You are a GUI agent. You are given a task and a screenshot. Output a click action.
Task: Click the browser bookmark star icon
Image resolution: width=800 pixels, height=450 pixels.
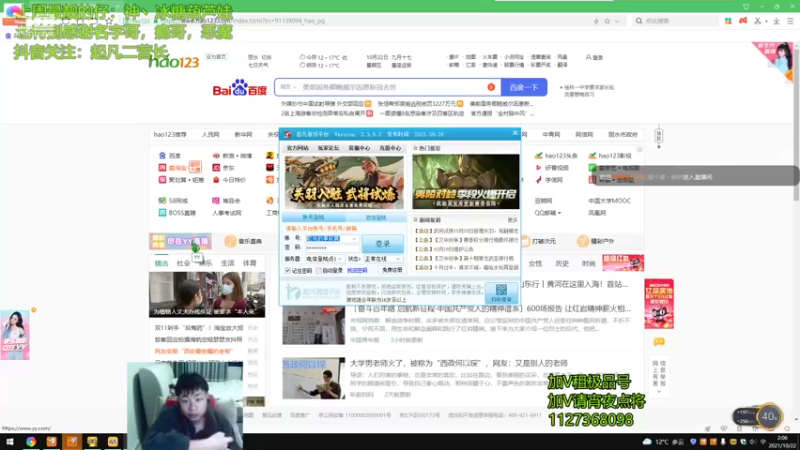tap(607, 21)
